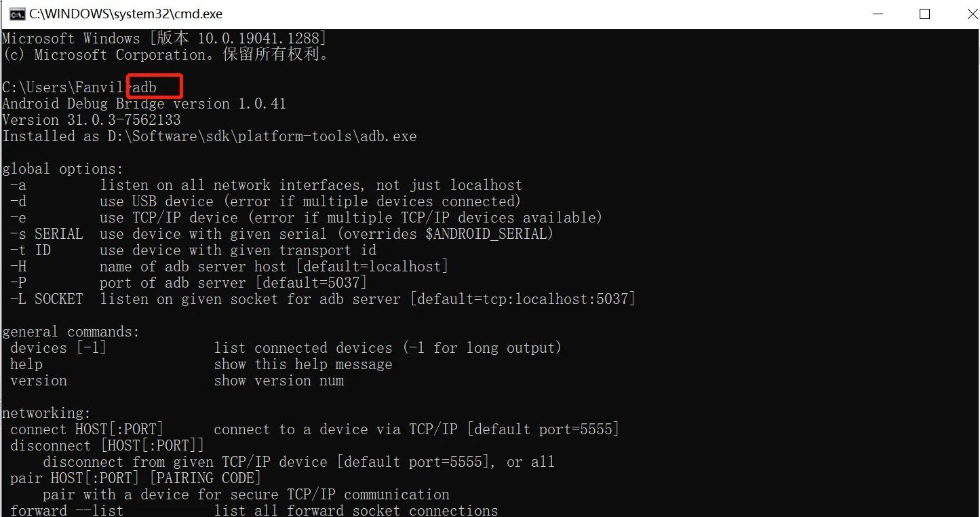
Task: Click the 'networking:' section header
Action: [46, 413]
